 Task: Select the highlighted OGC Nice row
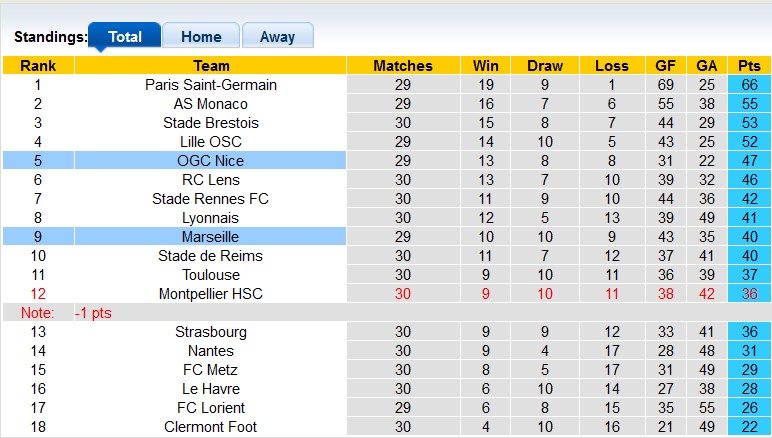click(211, 161)
